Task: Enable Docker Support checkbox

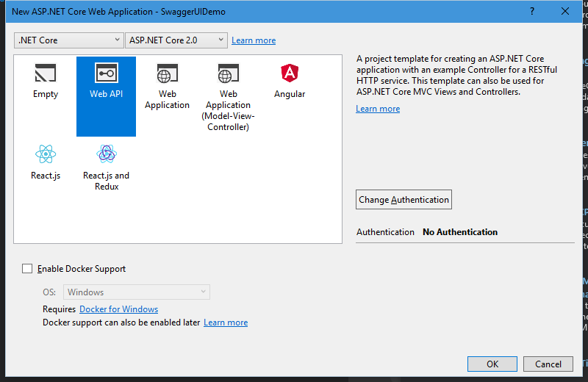Action: (x=28, y=269)
